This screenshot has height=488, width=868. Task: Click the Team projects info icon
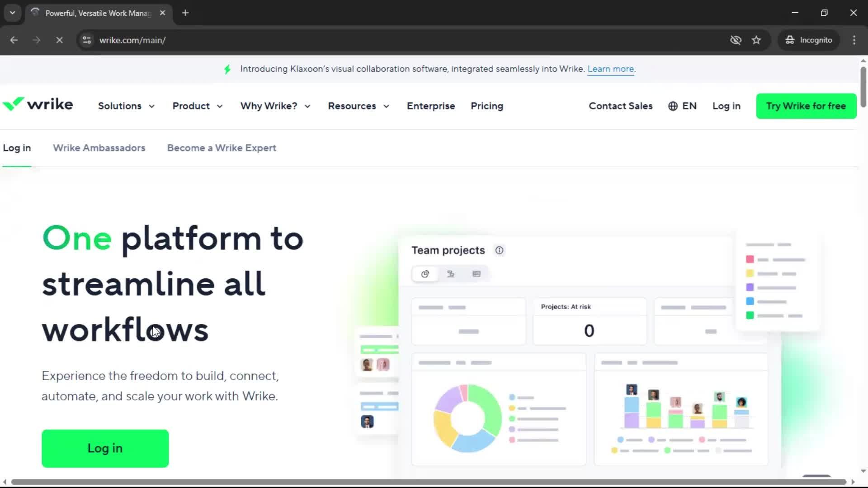tap(499, 250)
